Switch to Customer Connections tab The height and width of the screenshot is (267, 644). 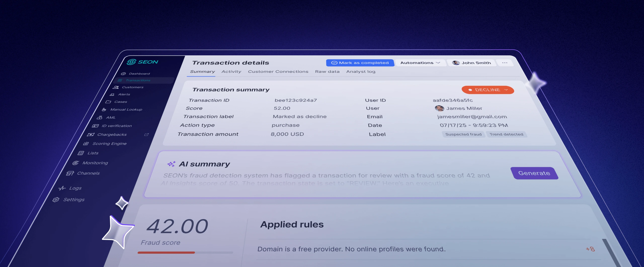point(278,72)
